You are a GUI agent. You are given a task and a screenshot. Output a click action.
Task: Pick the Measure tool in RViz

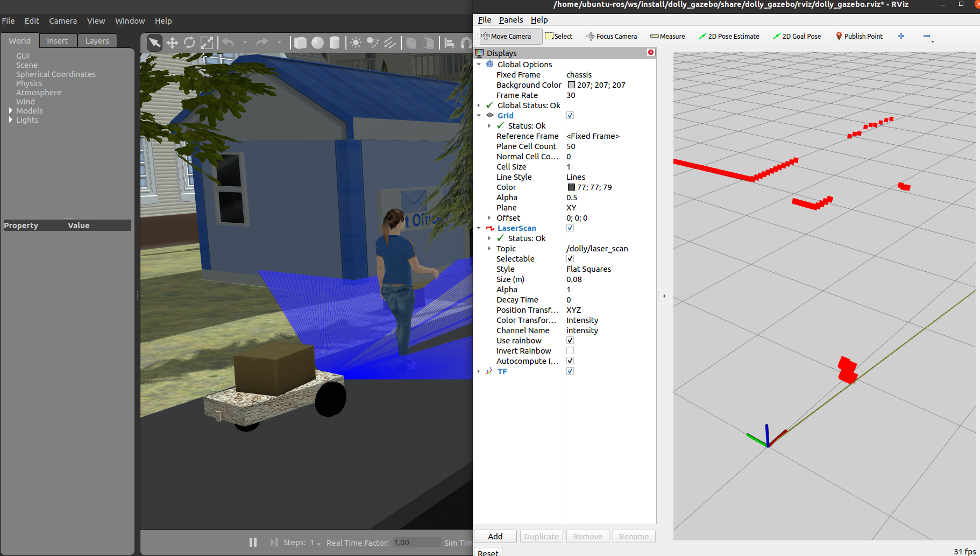(x=667, y=36)
